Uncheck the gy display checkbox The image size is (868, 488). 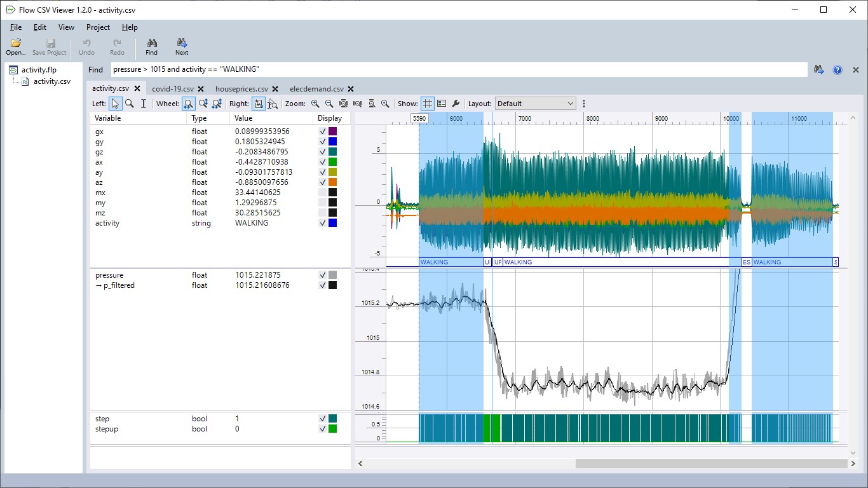click(x=323, y=142)
